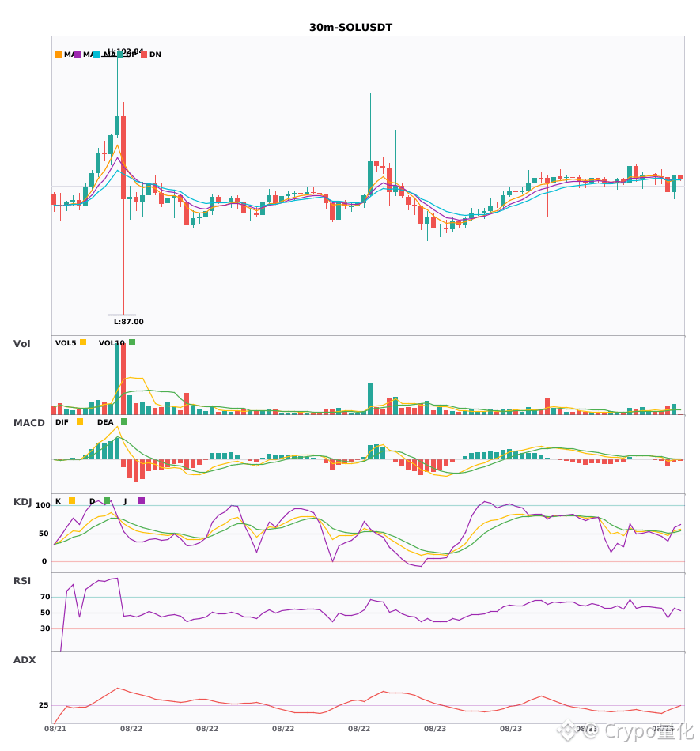700x751 pixels.
Task: Click the K legend label in KDJ
Action: pyautogui.click(x=58, y=501)
